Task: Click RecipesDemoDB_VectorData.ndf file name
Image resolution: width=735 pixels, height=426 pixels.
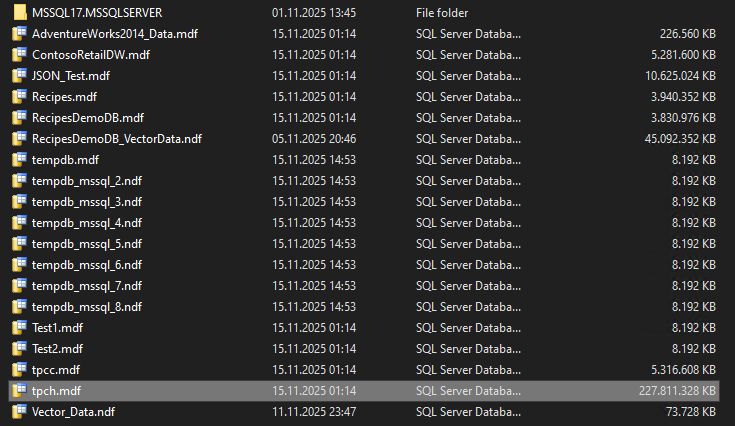Action: pos(117,139)
